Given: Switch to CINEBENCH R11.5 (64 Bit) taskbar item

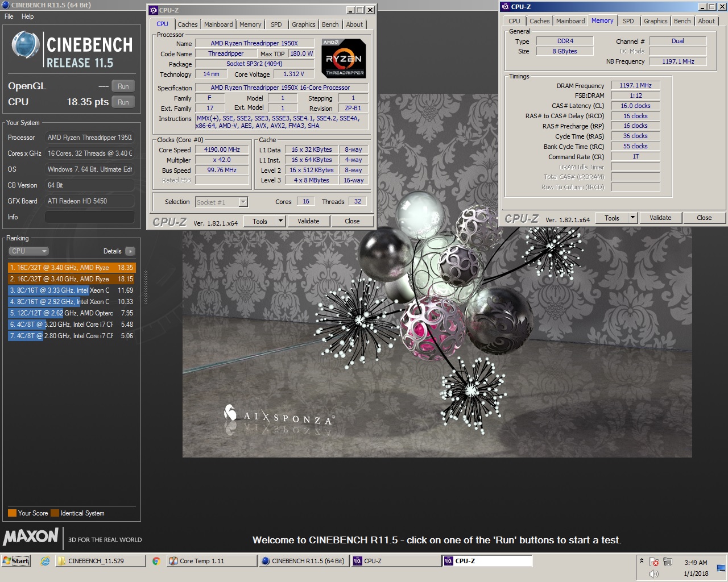Looking at the screenshot, I should tap(304, 561).
